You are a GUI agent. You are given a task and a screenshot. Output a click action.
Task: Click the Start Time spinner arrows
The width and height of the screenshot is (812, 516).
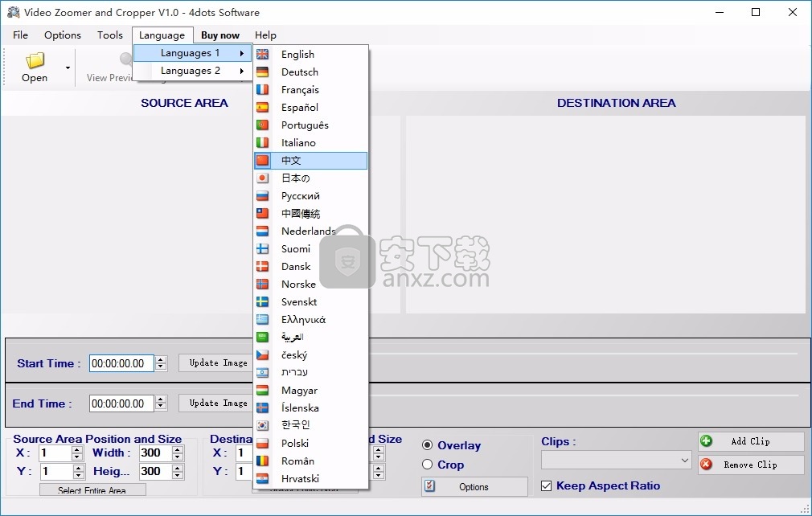point(161,363)
